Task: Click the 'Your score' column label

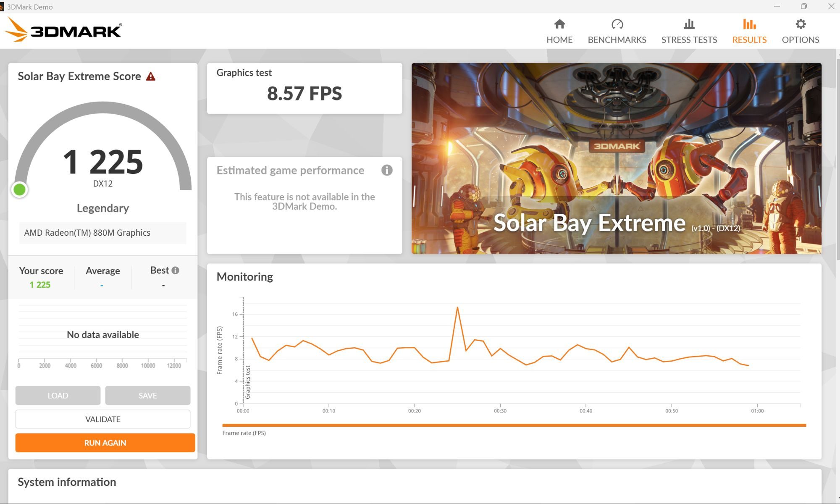Action: (41, 271)
